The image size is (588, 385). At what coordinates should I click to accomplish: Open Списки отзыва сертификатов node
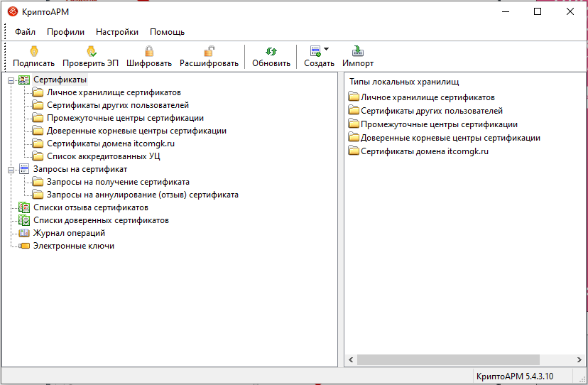coord(90,207)
